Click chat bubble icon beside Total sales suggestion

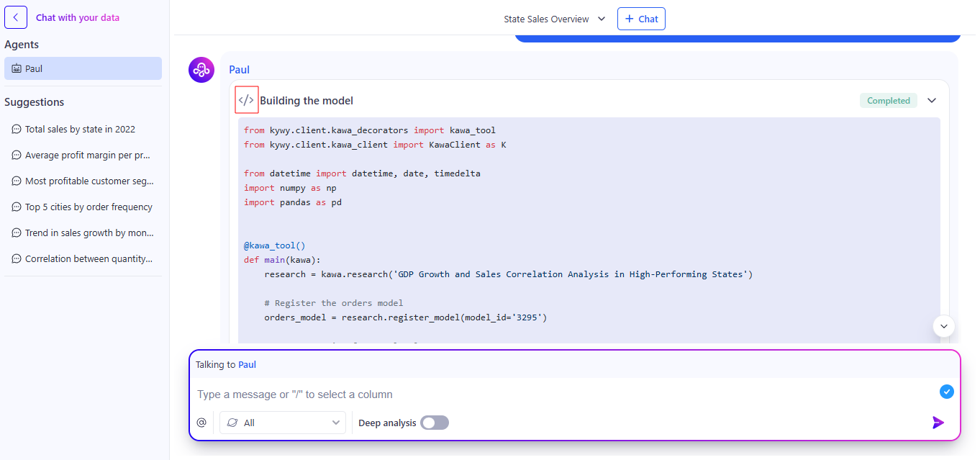[17, 130]
